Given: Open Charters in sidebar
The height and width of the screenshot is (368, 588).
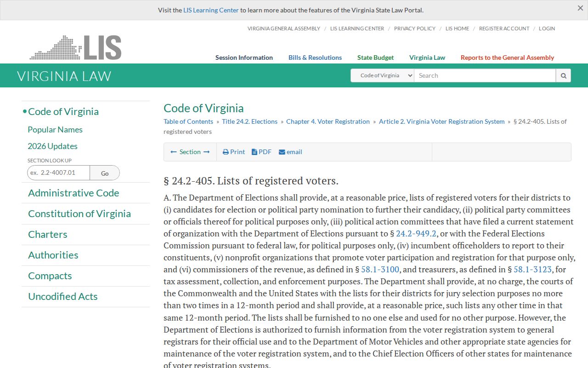Looking at the screenshot, I should pyautogui.click(x=48, y=234).
